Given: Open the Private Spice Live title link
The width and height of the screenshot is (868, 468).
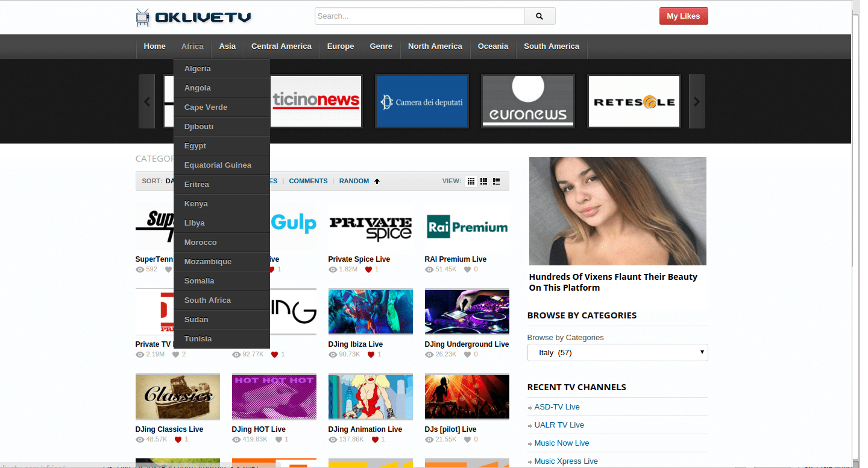Looking at the screenshot, I should coord(359,259).
